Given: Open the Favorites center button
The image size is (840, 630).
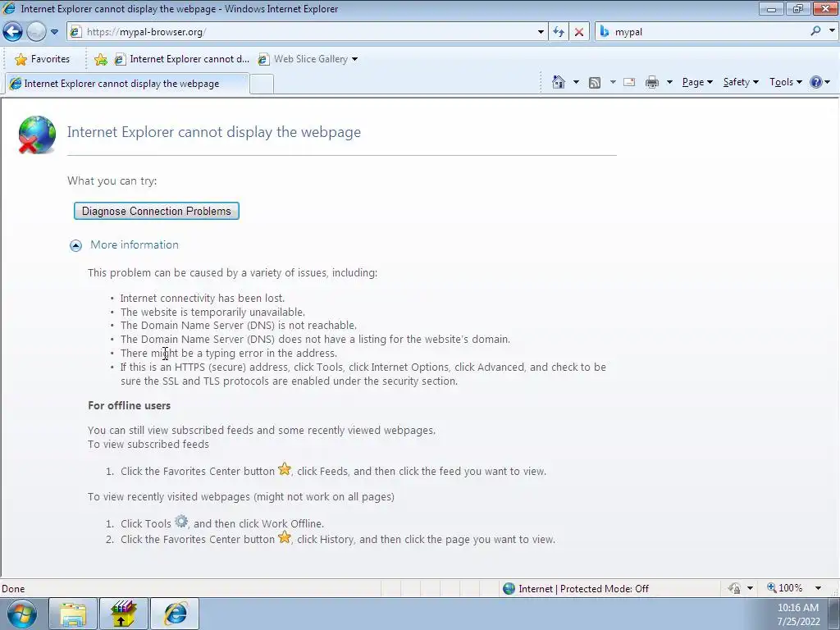Looking at the screenshot, I should click(x=43, y=59).
